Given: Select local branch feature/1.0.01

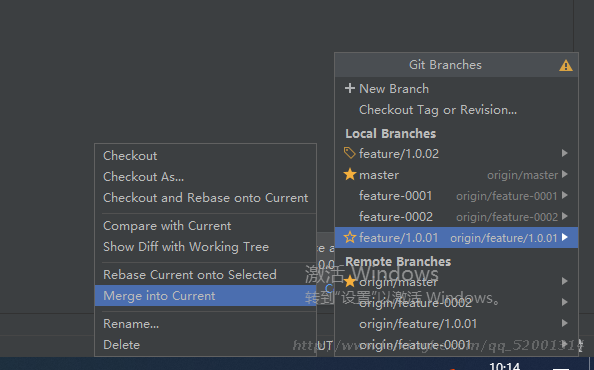Looking at the screenshot, I should click(456, 238).
